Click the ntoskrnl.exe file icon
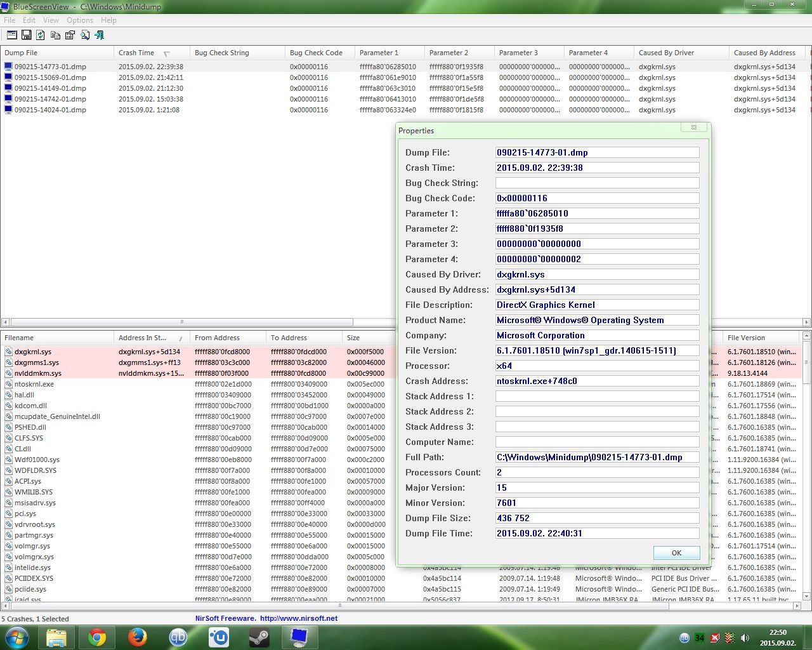The width and height of the screenshot is (812, 650). (x=8, y=384)
